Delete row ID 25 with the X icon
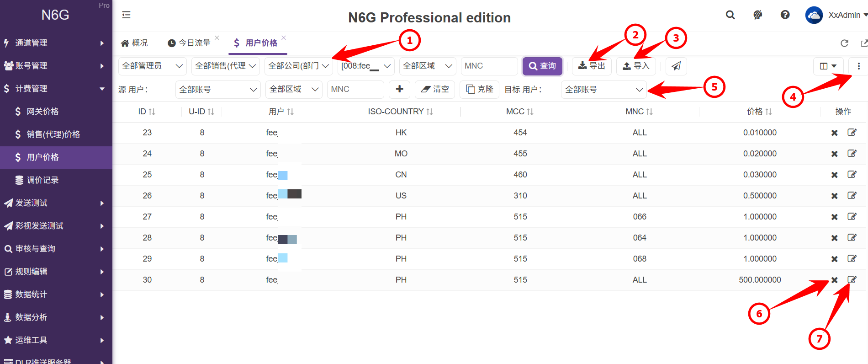 click(834, 175)
